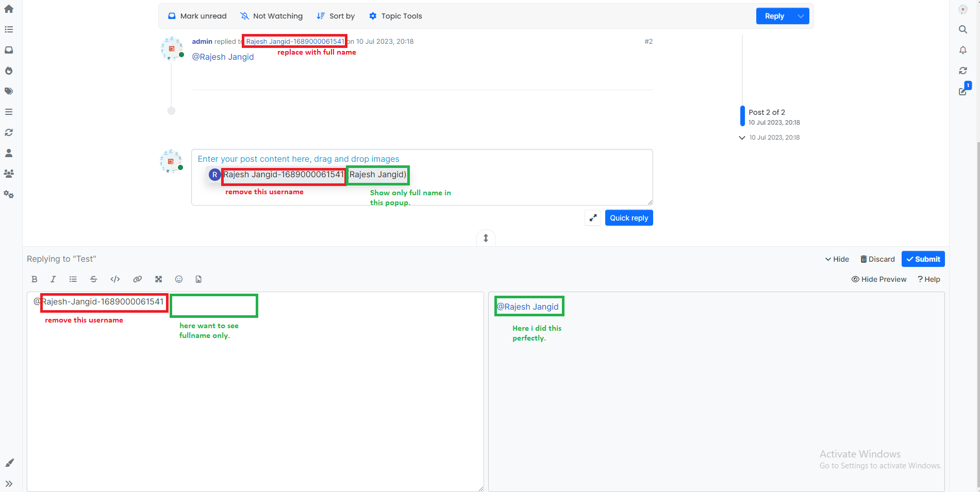Open the search icon in right sidebar
Viewport: 980px width, 492px height.
[962, 30]
